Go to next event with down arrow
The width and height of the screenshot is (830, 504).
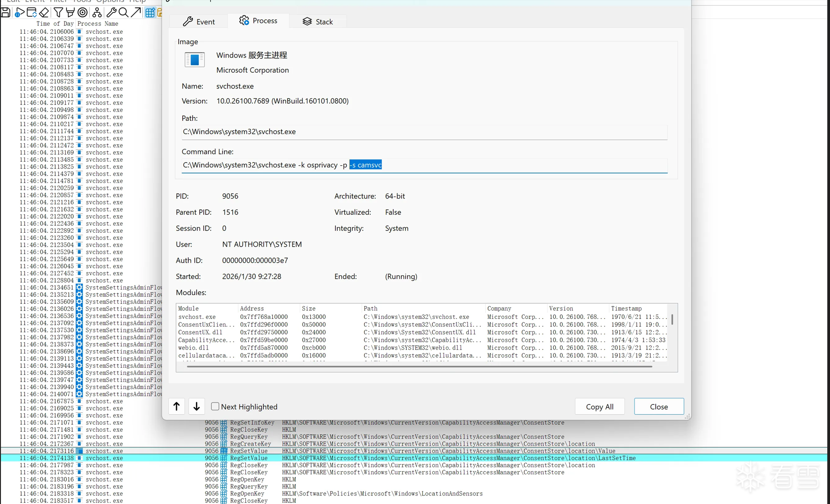click(196, 407)
